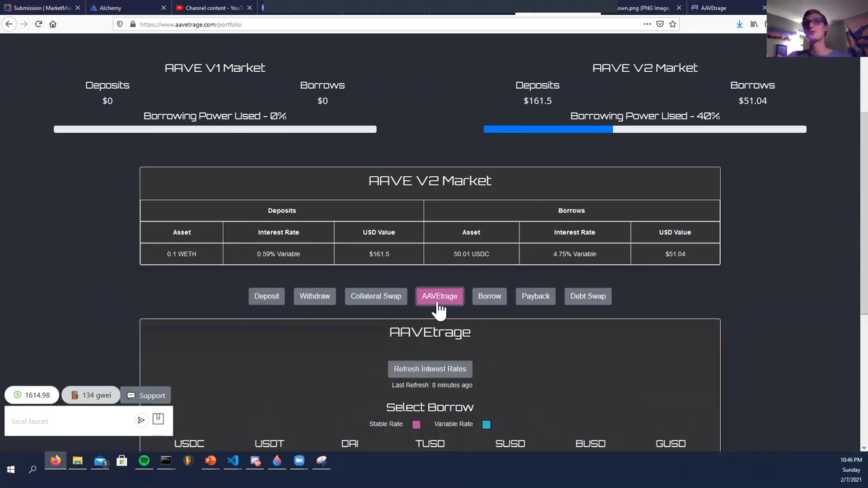Viewport: 868px width, 488px height.
Task: Select the GUSD borrow column
Action: (x=671, y=443)
